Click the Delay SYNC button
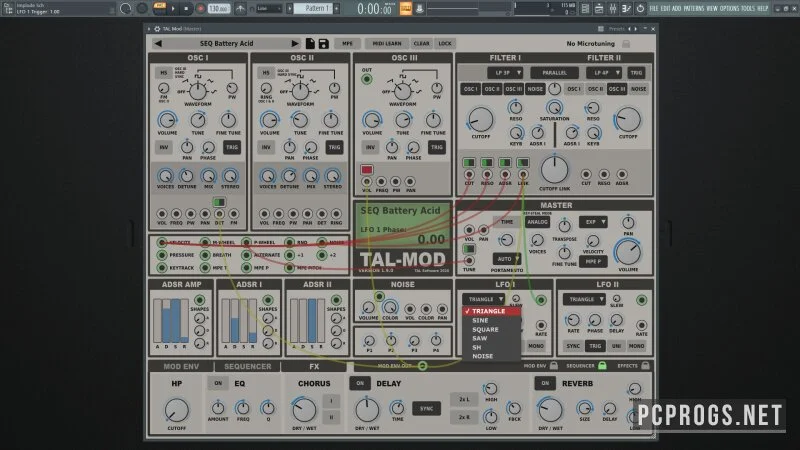The height and width of the screenshot is (450, 800). (x=427, y=409)
